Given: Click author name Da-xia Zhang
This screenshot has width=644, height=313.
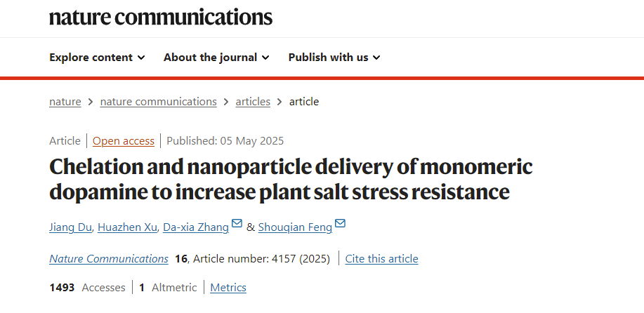Looking at the screenshot, I should (195, 227).
